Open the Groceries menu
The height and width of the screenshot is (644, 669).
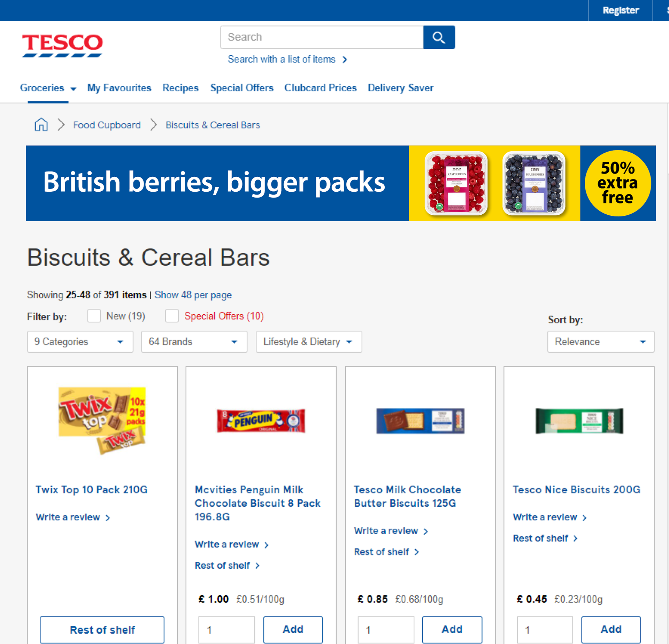(48, 88)
